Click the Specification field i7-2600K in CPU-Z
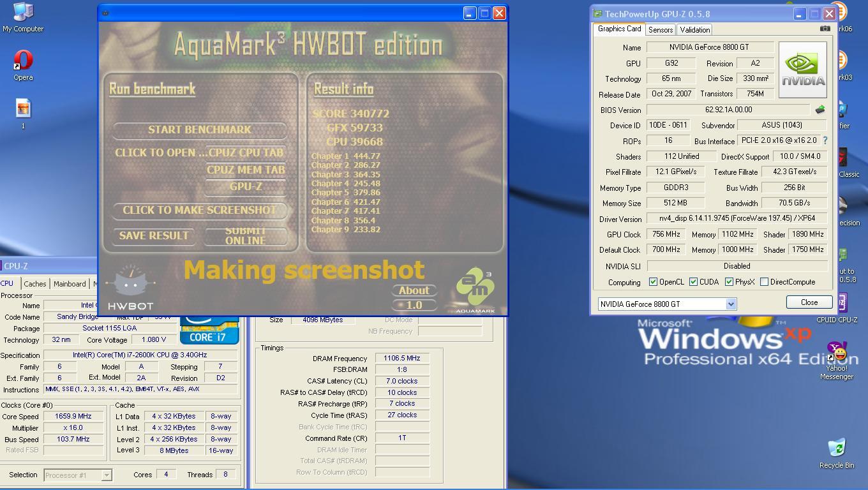The image size is (868, 490). pos(140,355)
